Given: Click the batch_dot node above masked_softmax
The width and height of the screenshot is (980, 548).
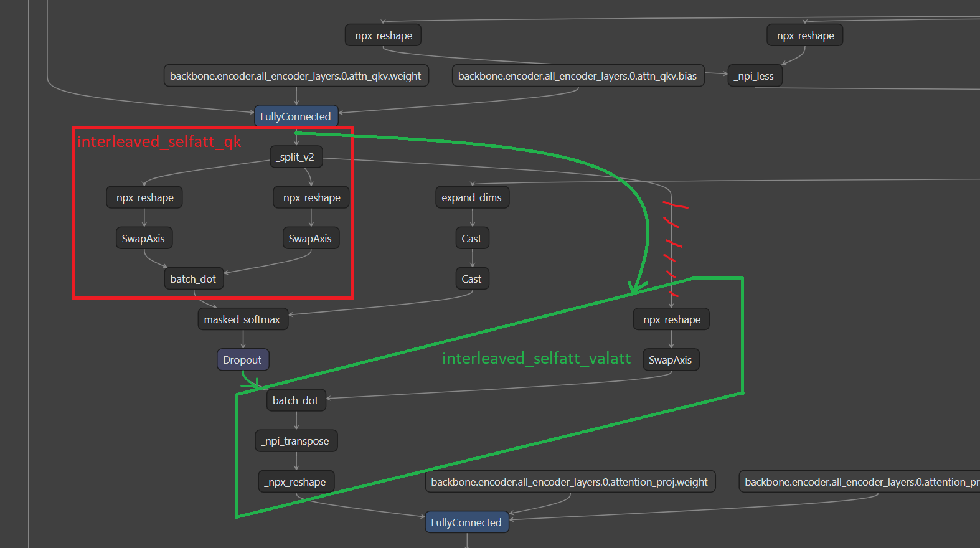Looking at the screenshot, I should (x=194, y=279).
